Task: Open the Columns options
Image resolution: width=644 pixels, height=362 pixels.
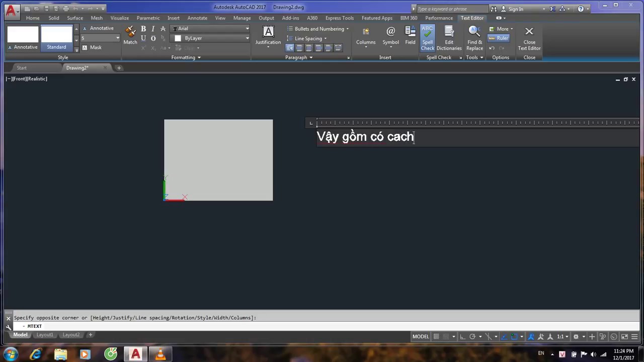Action: [x=366, y=37]
